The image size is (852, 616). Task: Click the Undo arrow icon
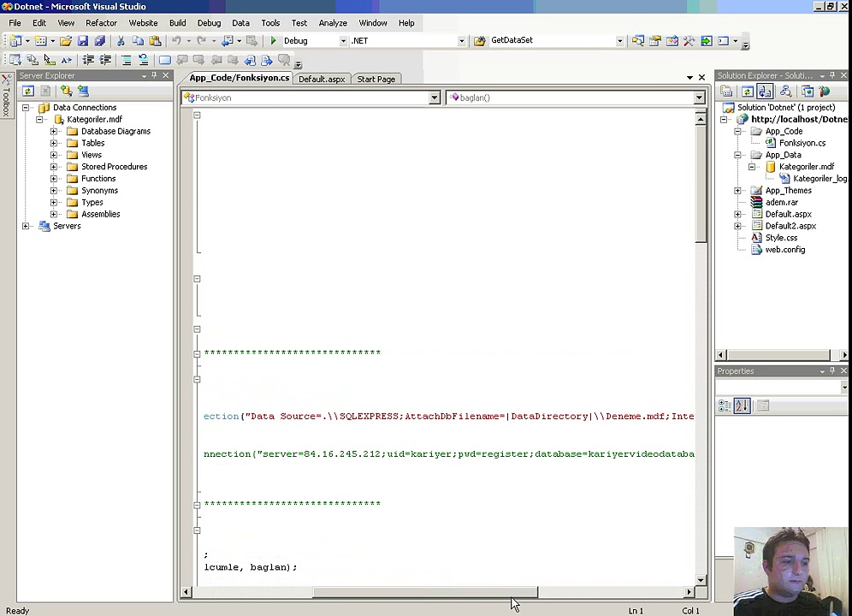176,41
